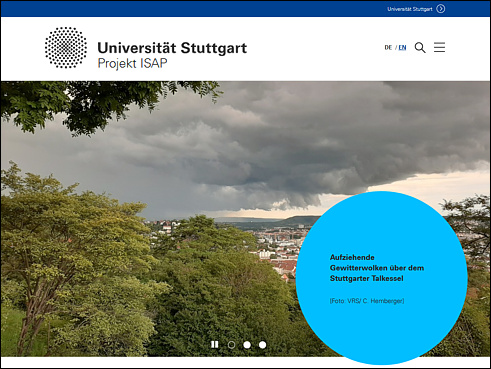491x369 pixels.
Task: Click the Projekt ISAP subtitle
Action: (132, 63)
